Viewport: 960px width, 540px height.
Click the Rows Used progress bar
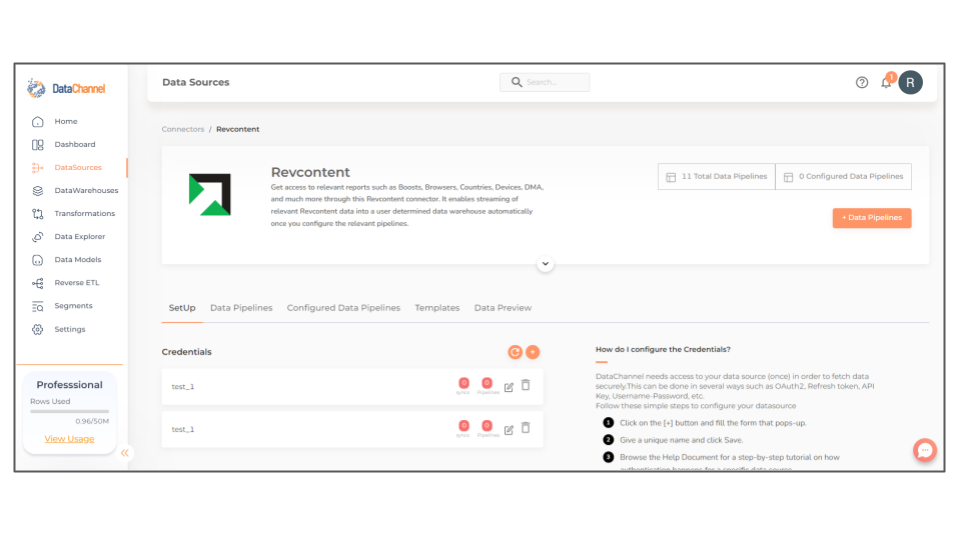pos(69,411)
